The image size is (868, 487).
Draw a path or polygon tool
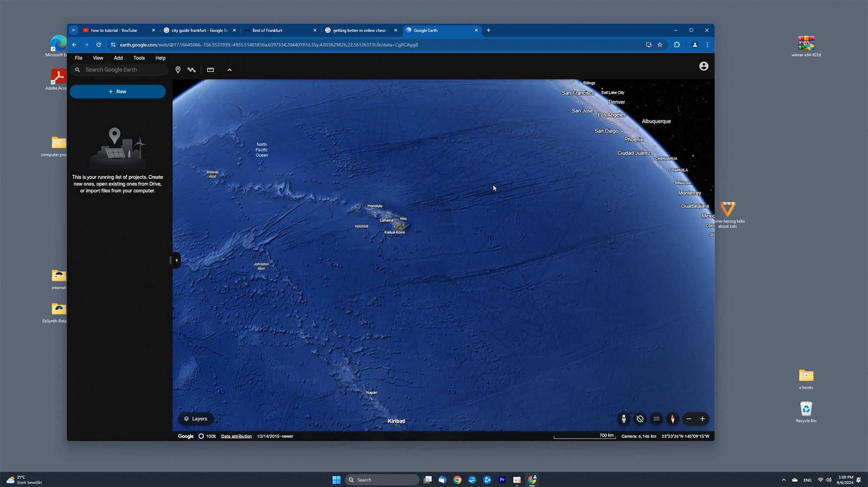coord(191,70)
